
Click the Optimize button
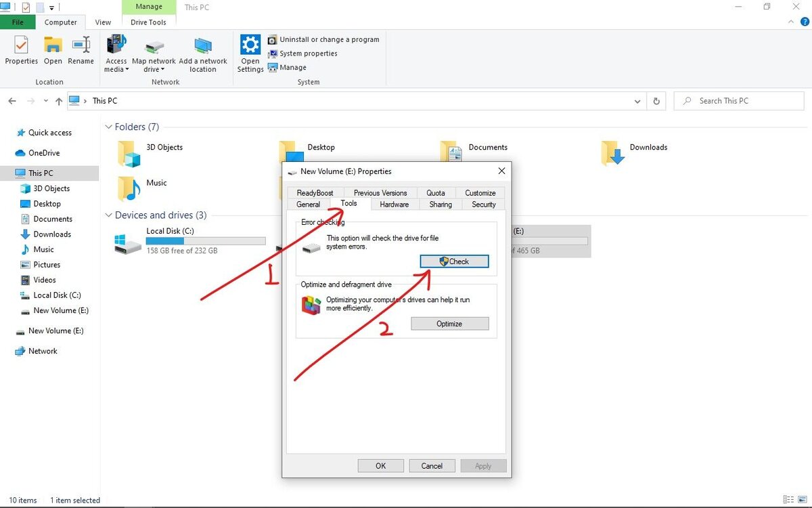[449, 324]
